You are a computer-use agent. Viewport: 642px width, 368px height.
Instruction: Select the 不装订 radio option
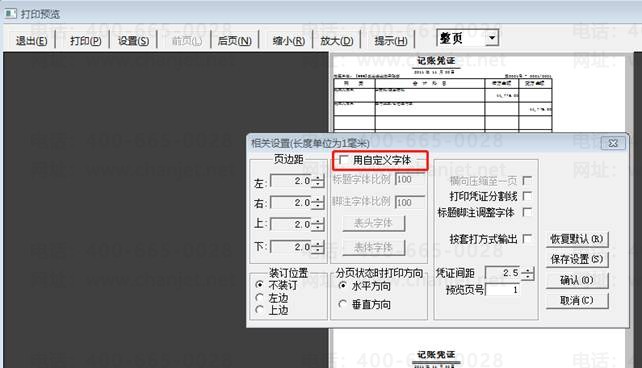click(x=259, y=284)
